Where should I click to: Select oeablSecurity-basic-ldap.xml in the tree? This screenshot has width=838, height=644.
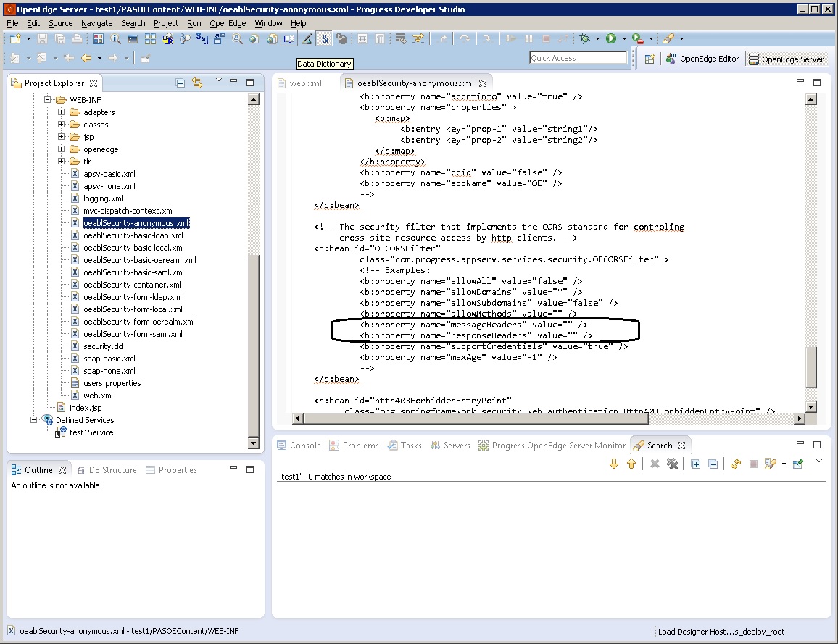tap(133, 235)
